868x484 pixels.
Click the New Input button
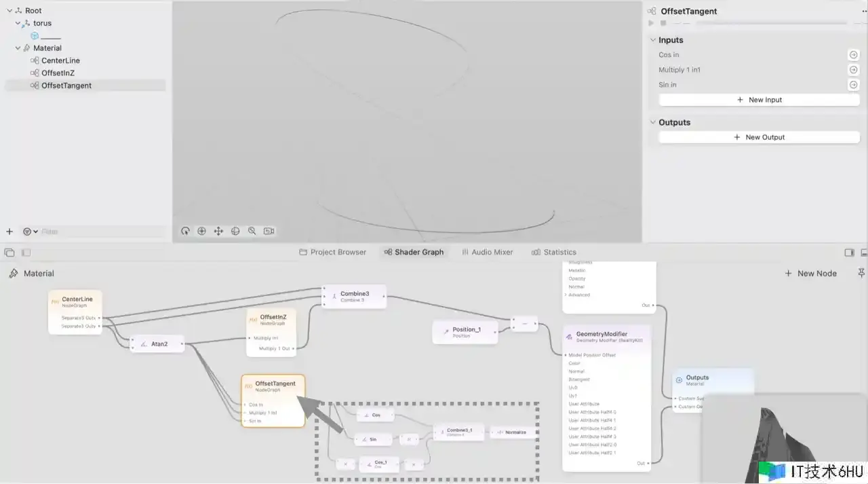click(x=759, y=100)
